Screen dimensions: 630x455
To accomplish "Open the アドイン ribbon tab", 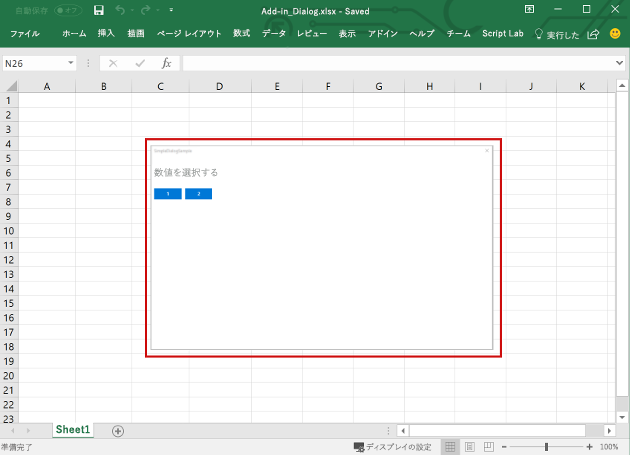I will tap(382, 34).
